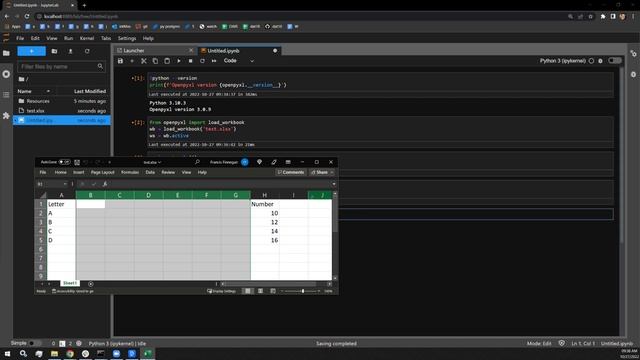Enable the debugger bug icon near the kernel name

coord(600,61)
